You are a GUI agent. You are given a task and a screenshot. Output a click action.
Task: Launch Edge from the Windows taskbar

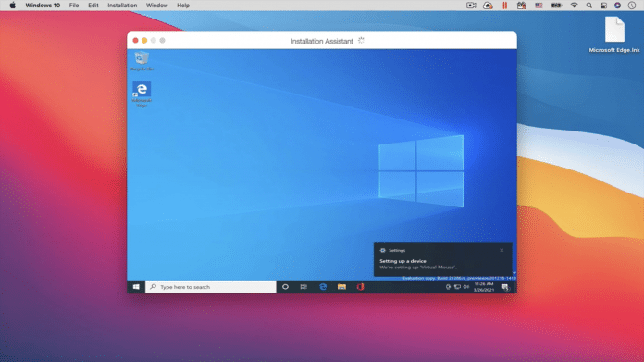(x=323, y=287)
